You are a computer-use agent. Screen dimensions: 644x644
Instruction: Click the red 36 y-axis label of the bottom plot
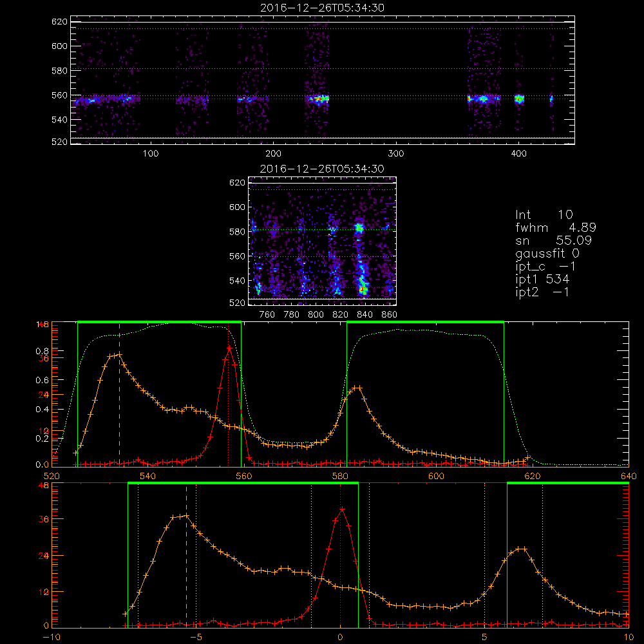[44, 520]
